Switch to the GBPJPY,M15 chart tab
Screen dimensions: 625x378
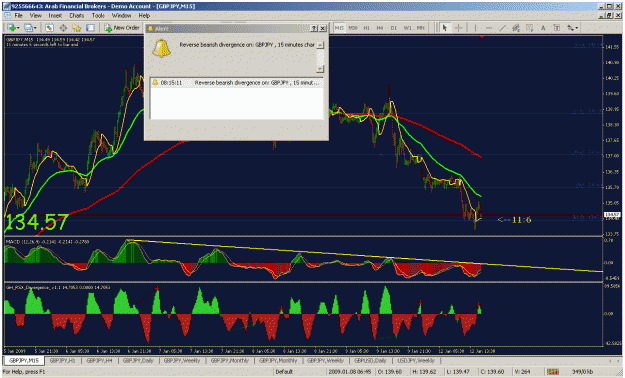coord(24,360)
